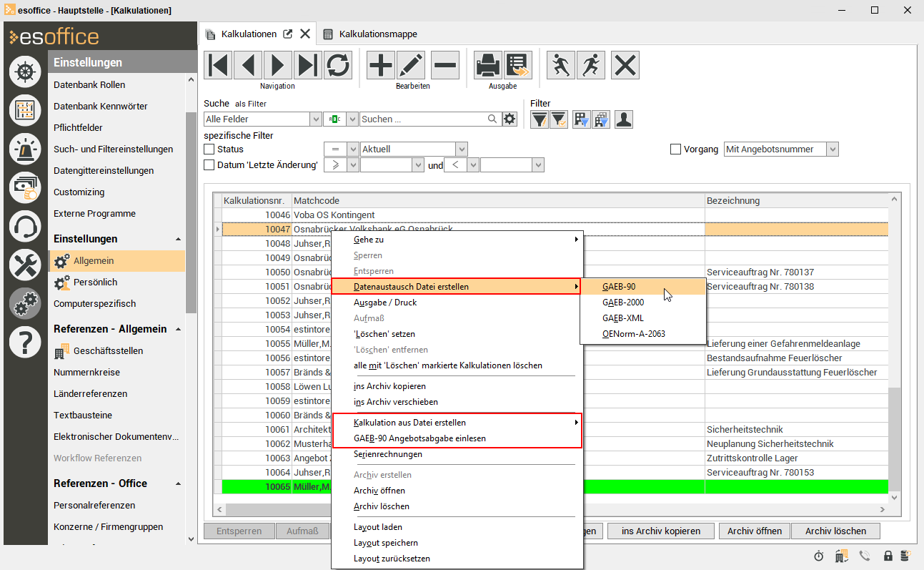Screen dimensions: 924x570
Task: Click Archiv öffnen button
Action: (x=755, y=531)
